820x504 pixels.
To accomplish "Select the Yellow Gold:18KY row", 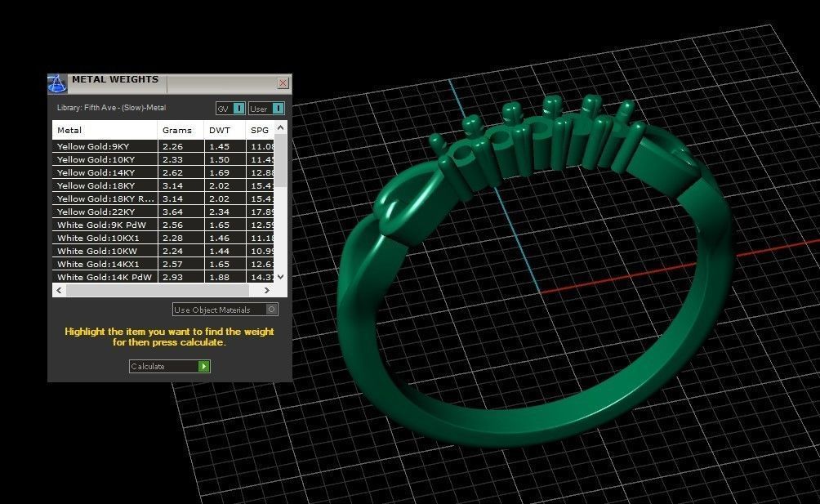I will [x=163, y=185].
